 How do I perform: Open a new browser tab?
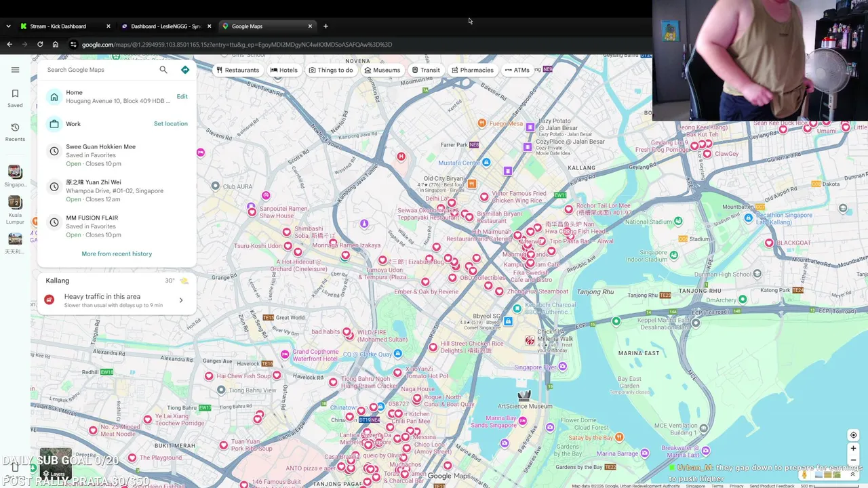(x=325, y=26)
